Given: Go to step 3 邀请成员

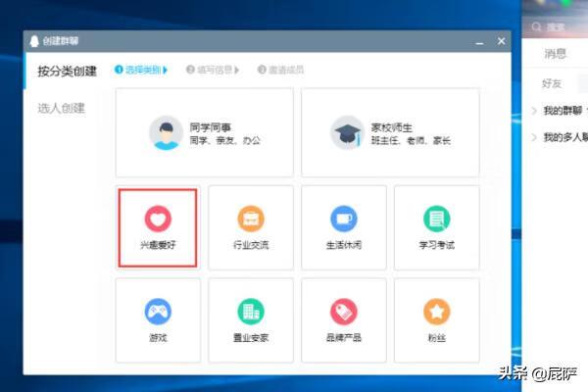Looking at the screenshot, I should (x=280, y=70).
